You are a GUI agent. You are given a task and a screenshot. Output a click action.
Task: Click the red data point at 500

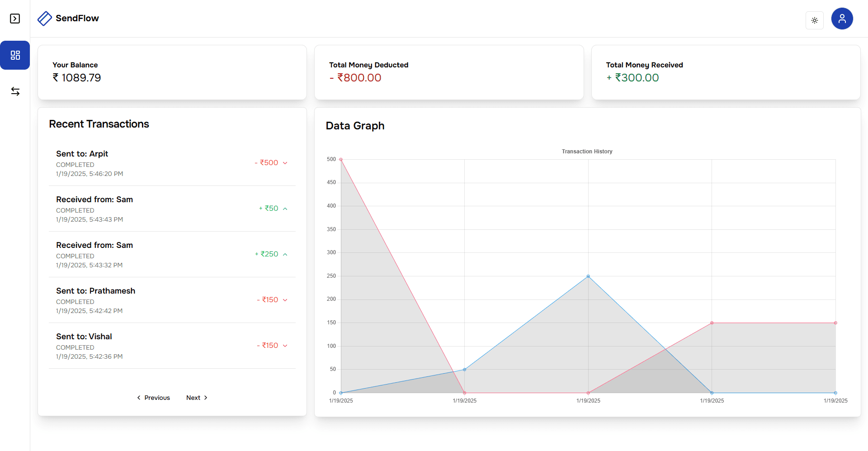[x=341, y=160]
